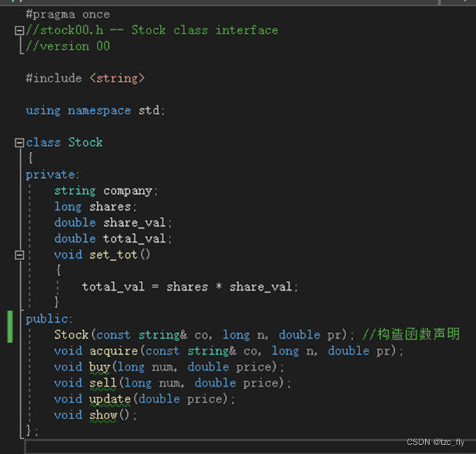
Task: Click the 'public:' access specifier
Action: (49, 319)
